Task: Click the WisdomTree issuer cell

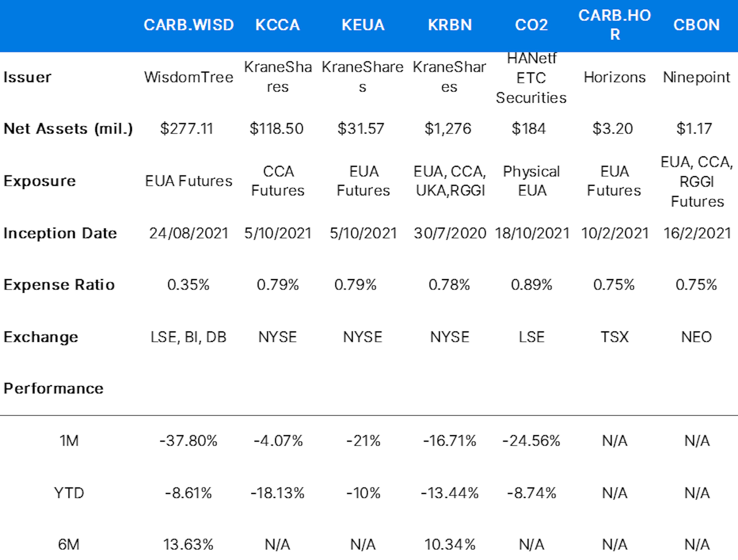Action: point(189,77)
